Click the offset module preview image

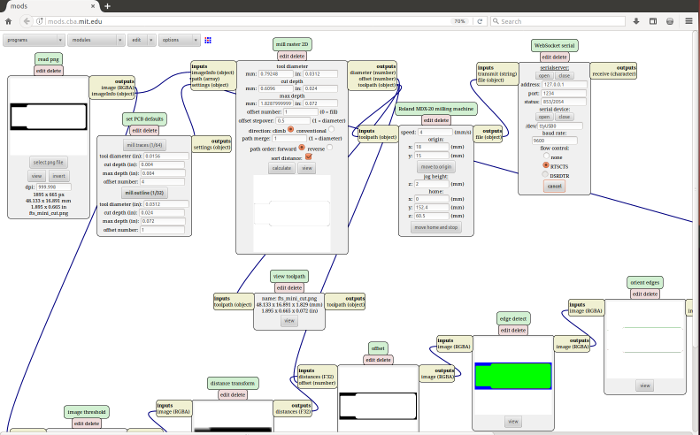point(378,406)
